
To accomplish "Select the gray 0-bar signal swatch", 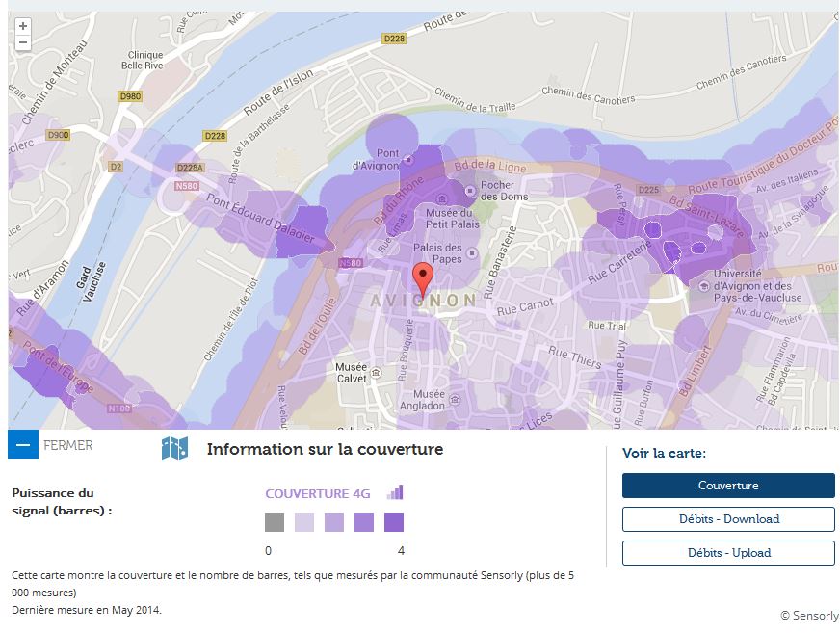I will coord(273,523).
